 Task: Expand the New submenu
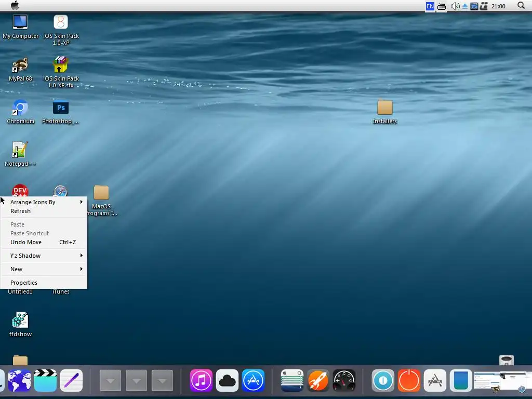pos(44,270)
